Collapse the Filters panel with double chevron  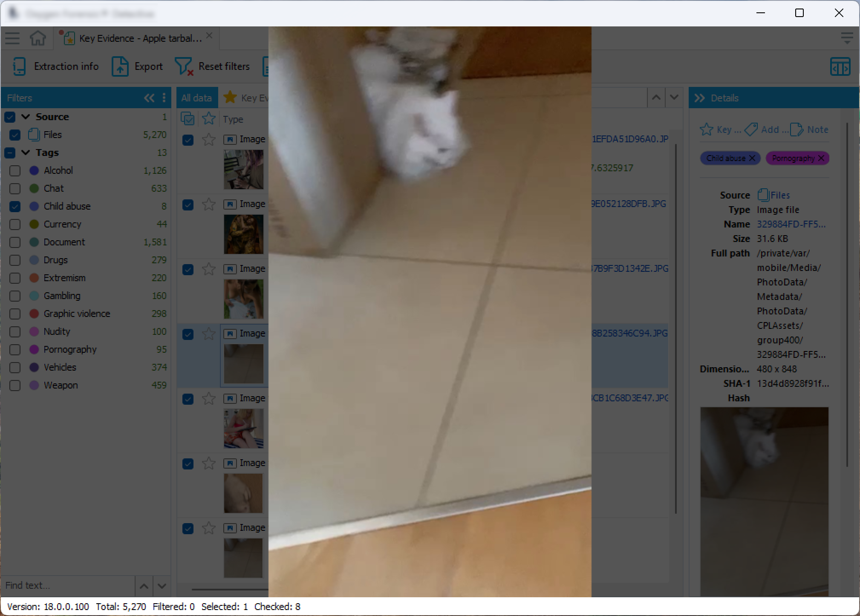click(149, 98)
